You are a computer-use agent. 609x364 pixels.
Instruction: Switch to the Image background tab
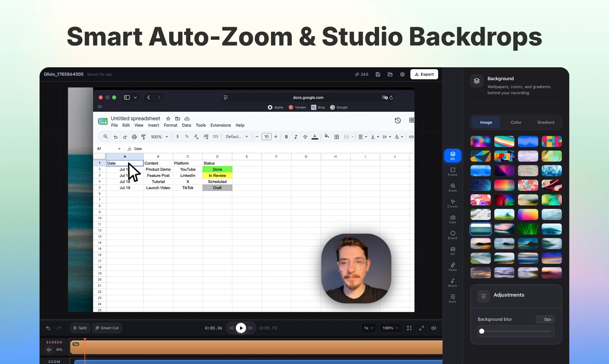tap(486, 122)
